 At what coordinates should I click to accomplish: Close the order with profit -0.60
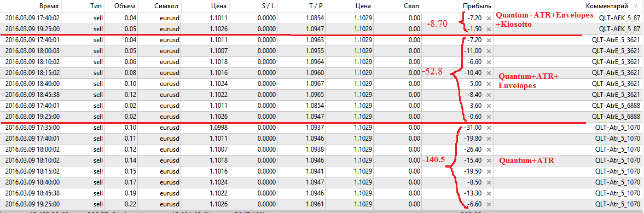[x=489, y=117]
